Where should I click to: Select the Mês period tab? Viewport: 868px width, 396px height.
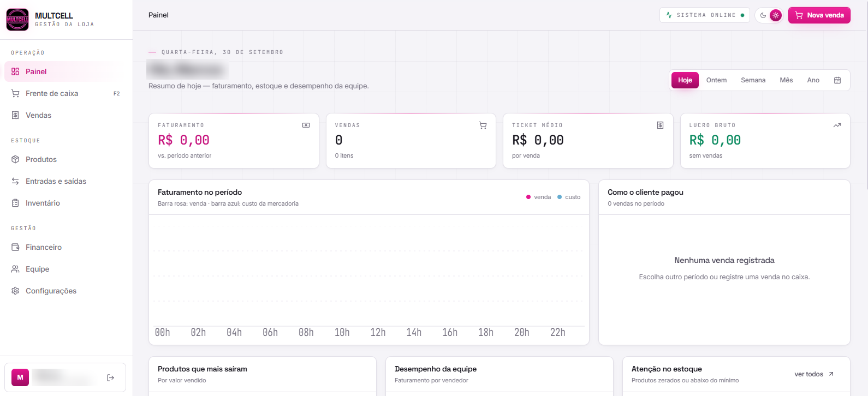(x=786, y=80)
